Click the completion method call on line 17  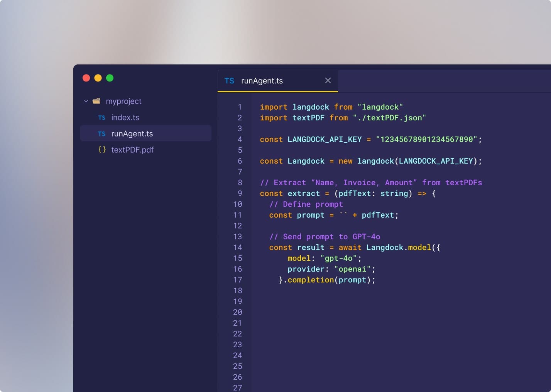pos(310,280)
